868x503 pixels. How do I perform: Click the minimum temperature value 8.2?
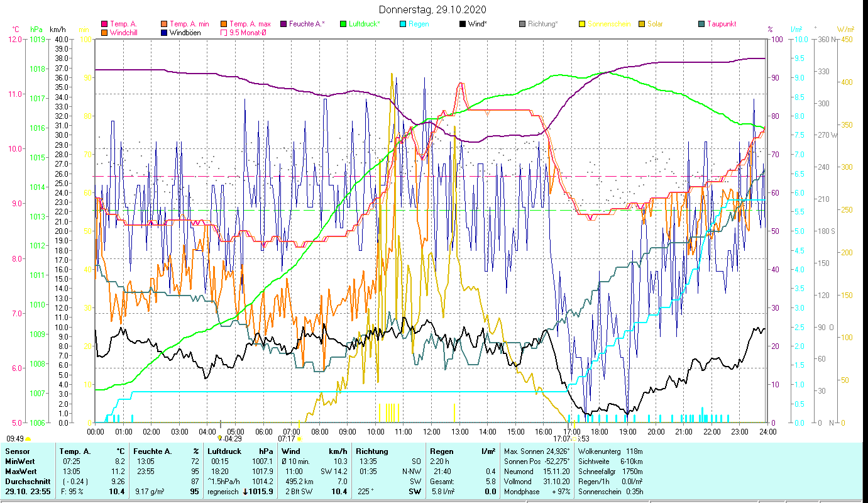click(x=119, y=462)
